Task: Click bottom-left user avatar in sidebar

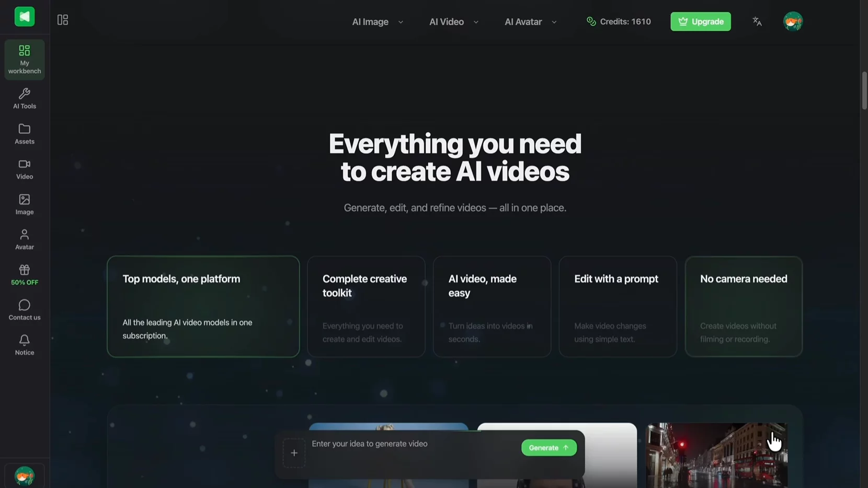Action: [25, 476]
